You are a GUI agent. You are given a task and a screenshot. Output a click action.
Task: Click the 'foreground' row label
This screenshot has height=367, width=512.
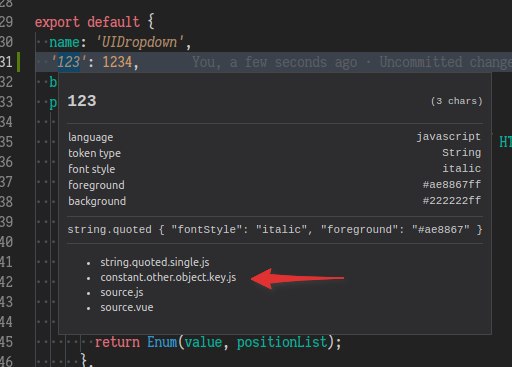click(x=96, y=185)
